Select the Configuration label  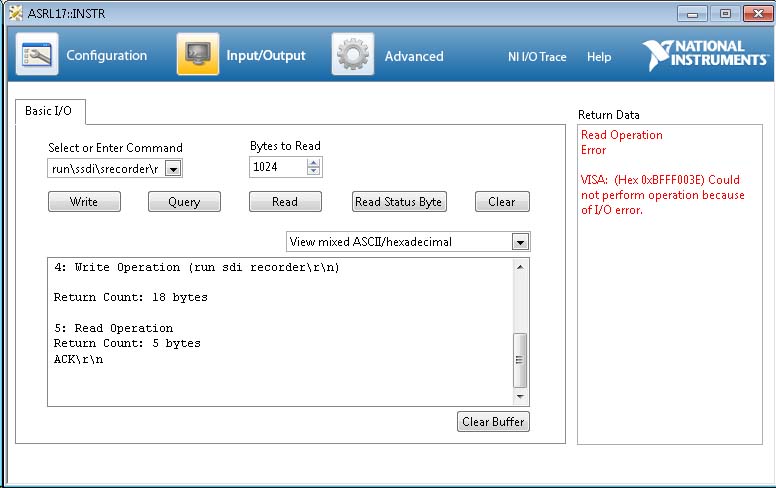[106, 55]
